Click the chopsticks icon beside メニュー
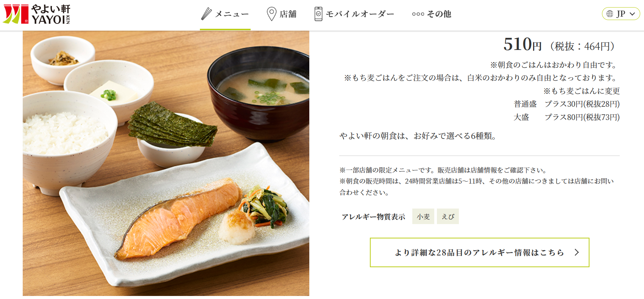644x299 pixels. [206, 14]
